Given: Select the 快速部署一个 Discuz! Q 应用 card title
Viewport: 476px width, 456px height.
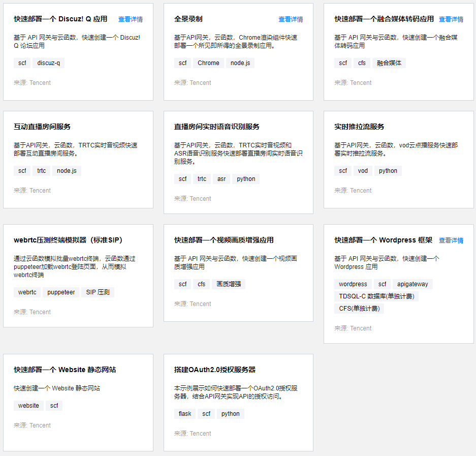Looking at the screenshot, I should pyautogui.click(x=60, y=19).
